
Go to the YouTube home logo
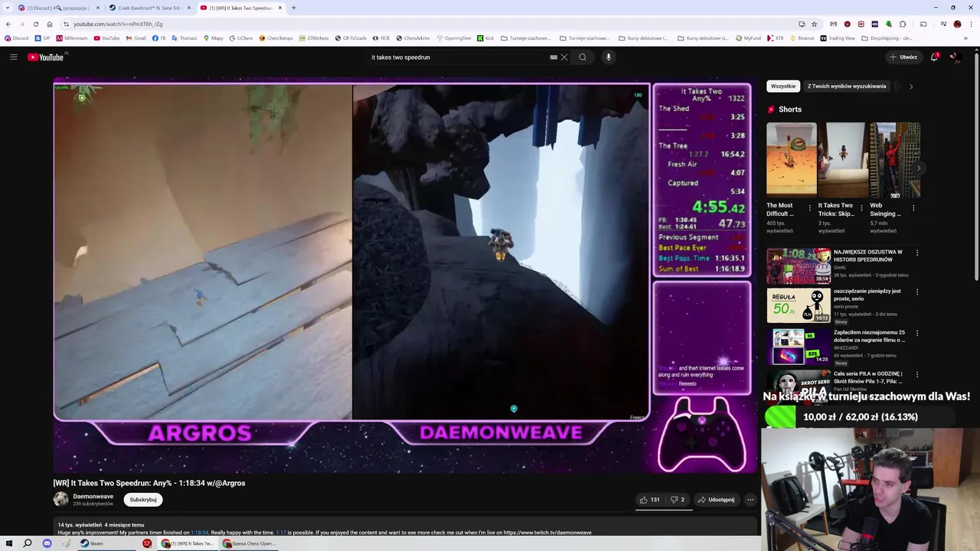click(46, 57)
